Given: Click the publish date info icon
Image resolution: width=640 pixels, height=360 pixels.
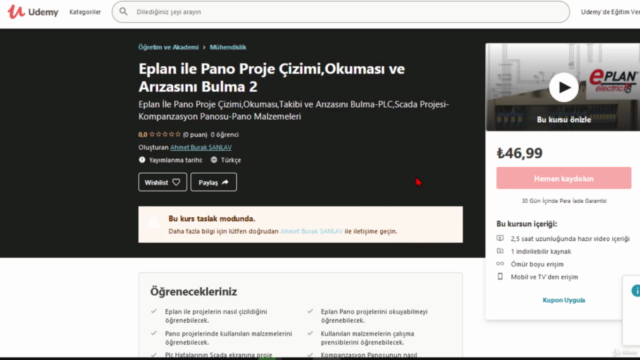Looking at the screenshot, I should 142,160.
